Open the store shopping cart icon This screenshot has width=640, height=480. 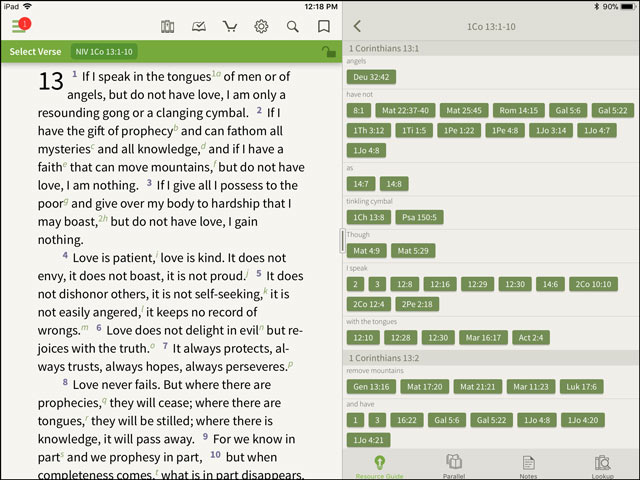tap(230, 27)
